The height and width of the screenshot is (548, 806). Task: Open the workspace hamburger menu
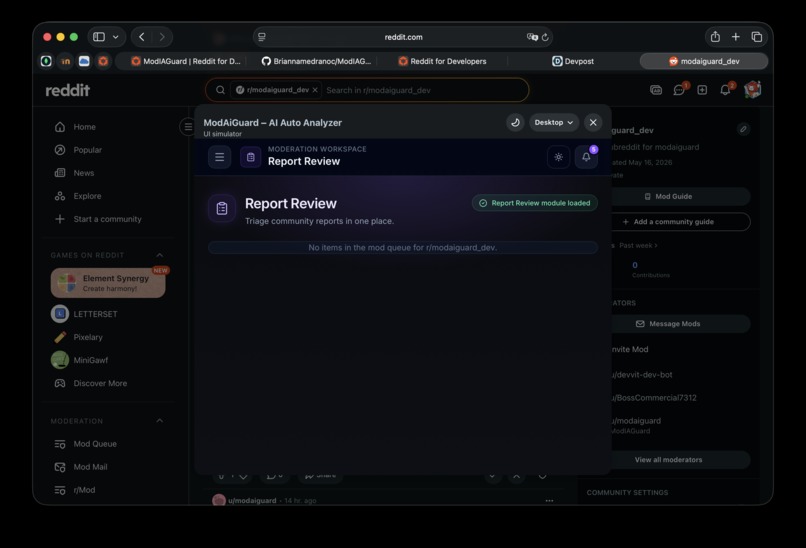[219, 157]
